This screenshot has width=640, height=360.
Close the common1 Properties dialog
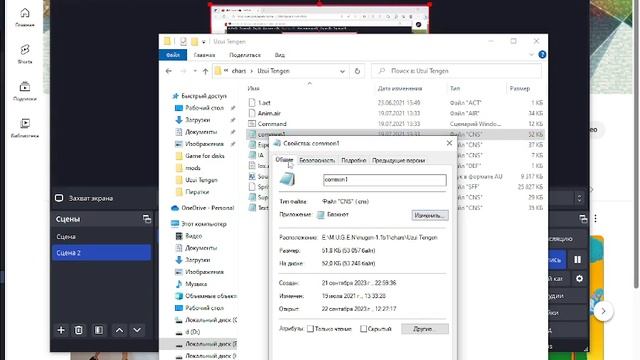tap(449, 143)
